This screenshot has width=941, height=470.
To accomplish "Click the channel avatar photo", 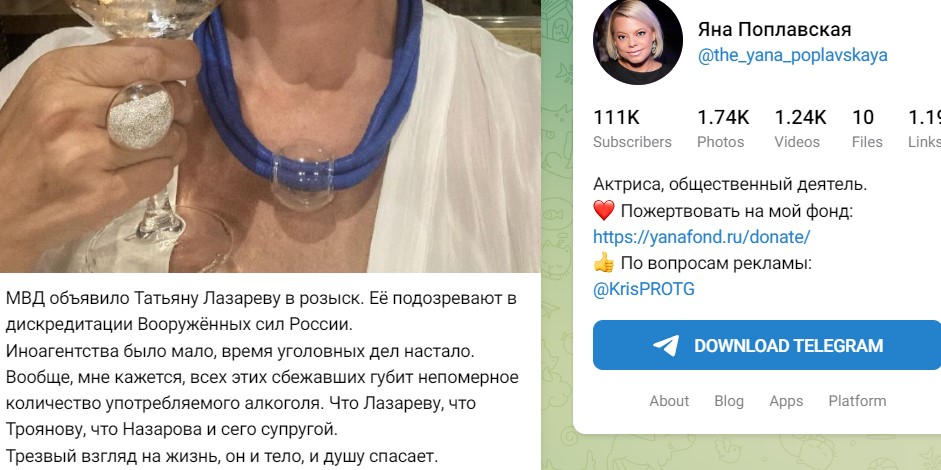I will point(637,41).
